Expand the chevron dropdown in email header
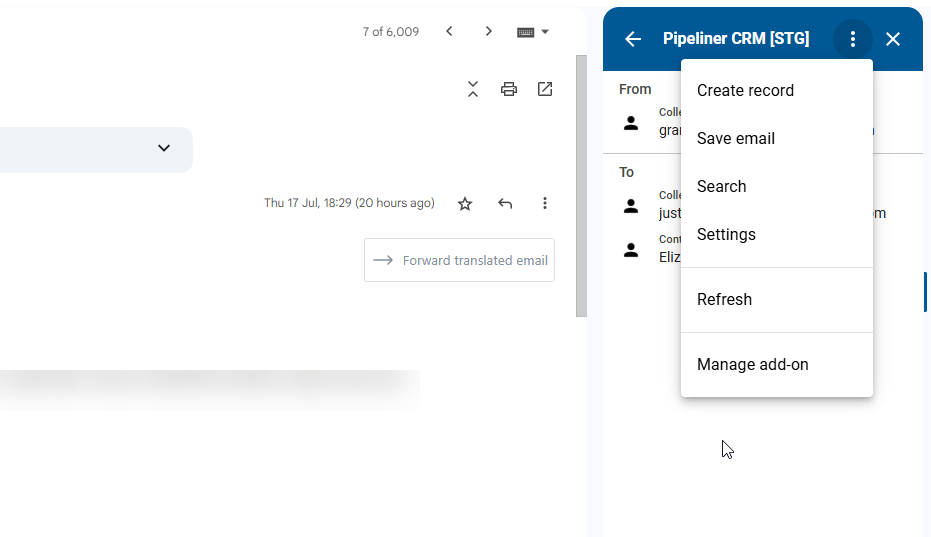931x537 pixels. click(x=164, y=148)
